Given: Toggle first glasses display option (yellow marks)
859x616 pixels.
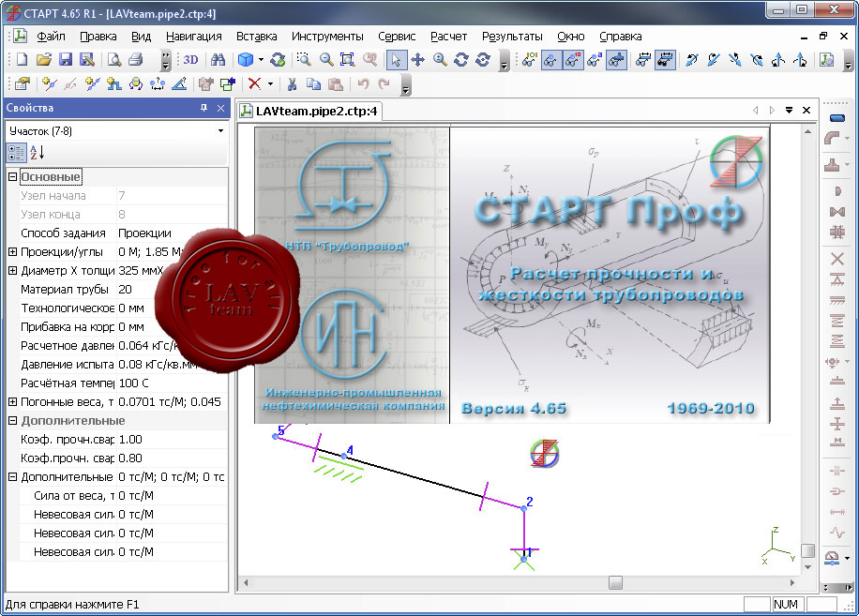Looking at the screenshot, I should 529,60.
